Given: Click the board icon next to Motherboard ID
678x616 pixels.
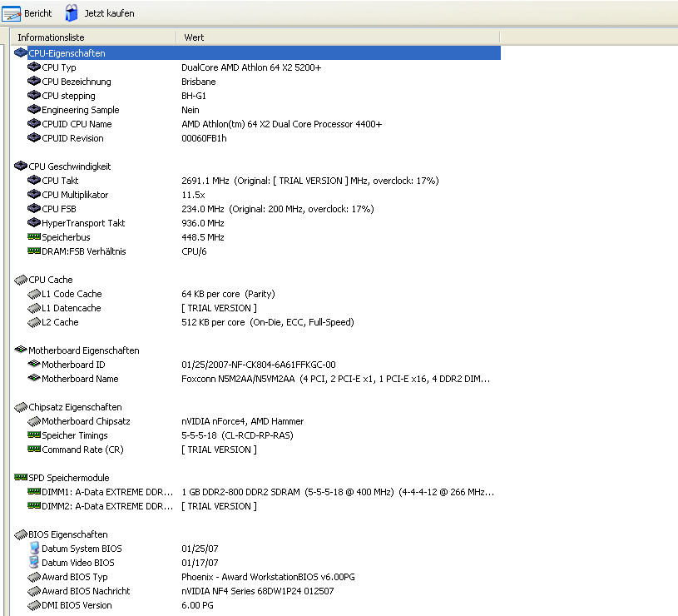Looking at the screenshot, I should [34, 364].
